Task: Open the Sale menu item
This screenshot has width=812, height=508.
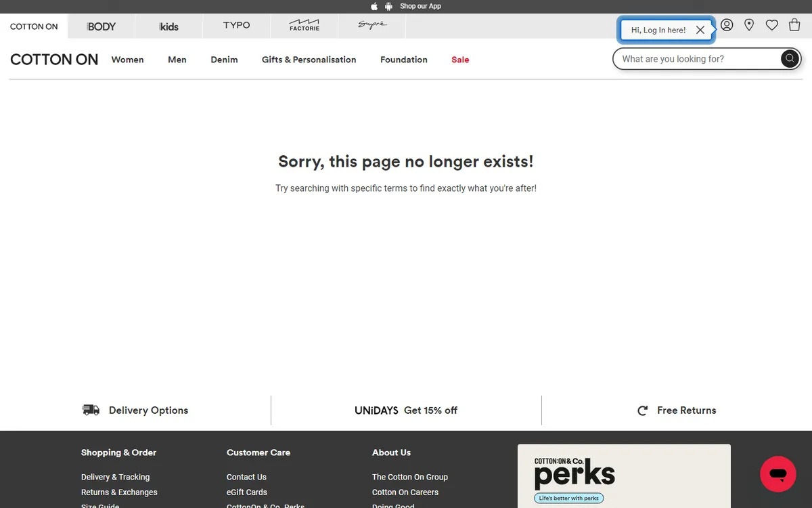Action: pyautogui.click(x=460, y=60)
